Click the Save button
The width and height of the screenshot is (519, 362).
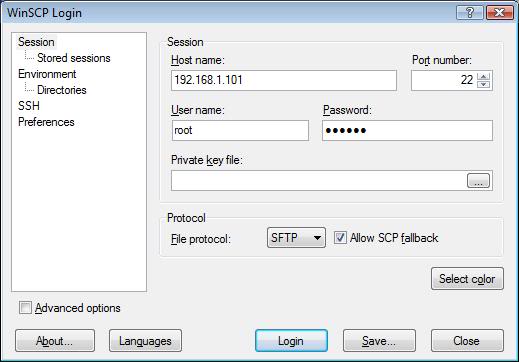click(x=379, y=341)
